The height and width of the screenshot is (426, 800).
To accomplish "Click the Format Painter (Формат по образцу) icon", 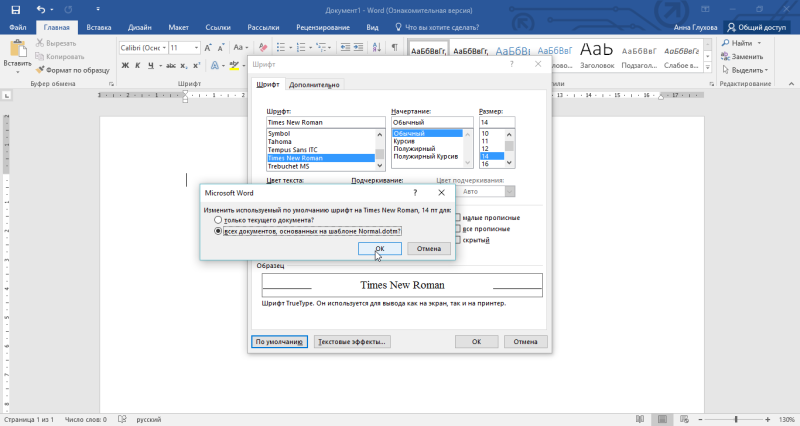I will [41, 69].
